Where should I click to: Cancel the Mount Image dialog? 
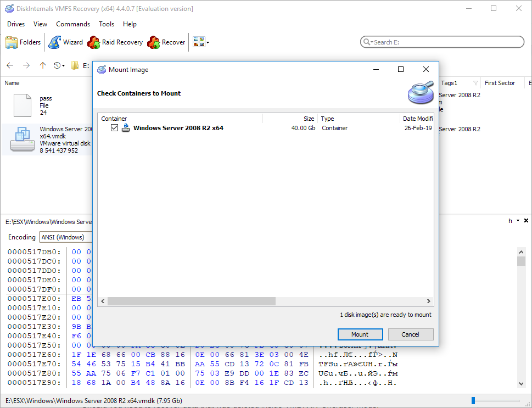click(411, 334)
